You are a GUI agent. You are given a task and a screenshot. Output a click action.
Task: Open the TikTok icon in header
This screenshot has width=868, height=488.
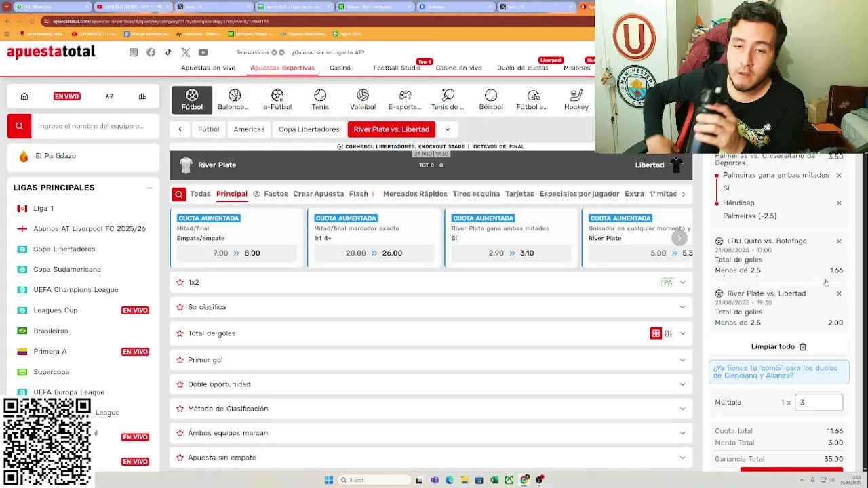coord(168,52)
